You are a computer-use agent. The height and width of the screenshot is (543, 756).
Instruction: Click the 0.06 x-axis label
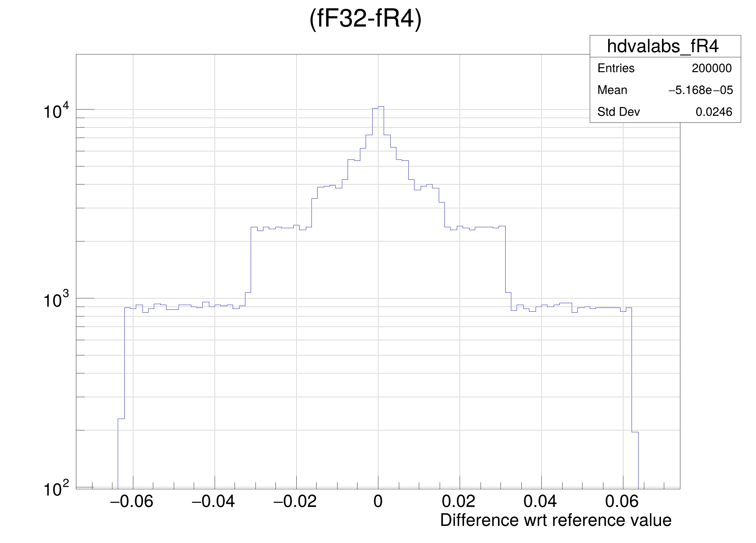[x=622, y=502]
